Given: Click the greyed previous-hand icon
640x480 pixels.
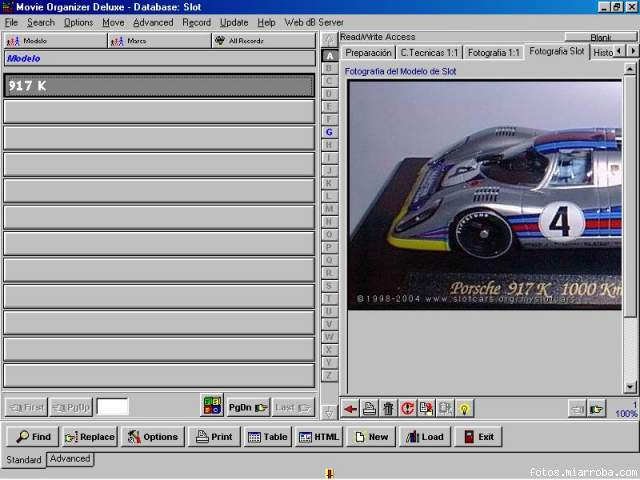Looking at the screenshot, I should [577, 409].
